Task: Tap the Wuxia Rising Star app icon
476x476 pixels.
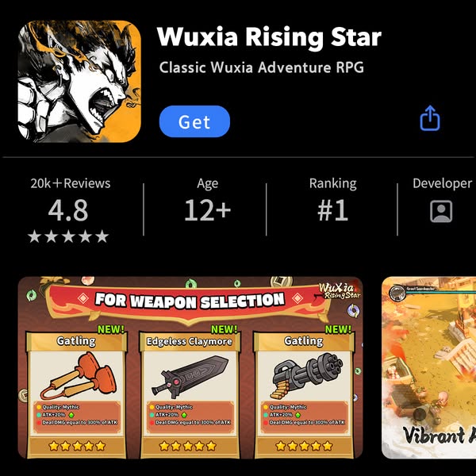Action: click(79, 82)
